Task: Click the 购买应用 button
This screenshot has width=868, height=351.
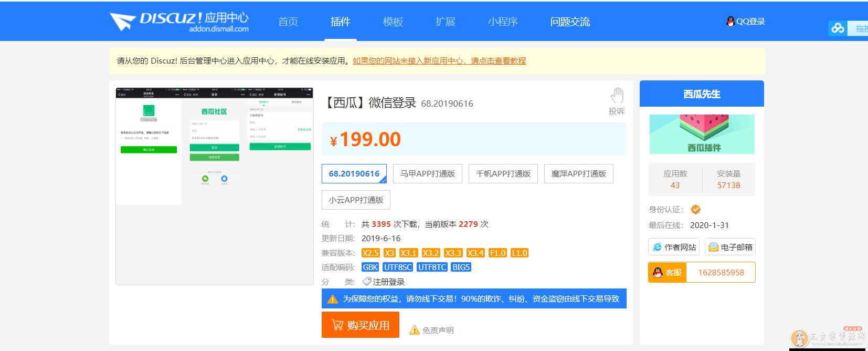Action: 361,325
